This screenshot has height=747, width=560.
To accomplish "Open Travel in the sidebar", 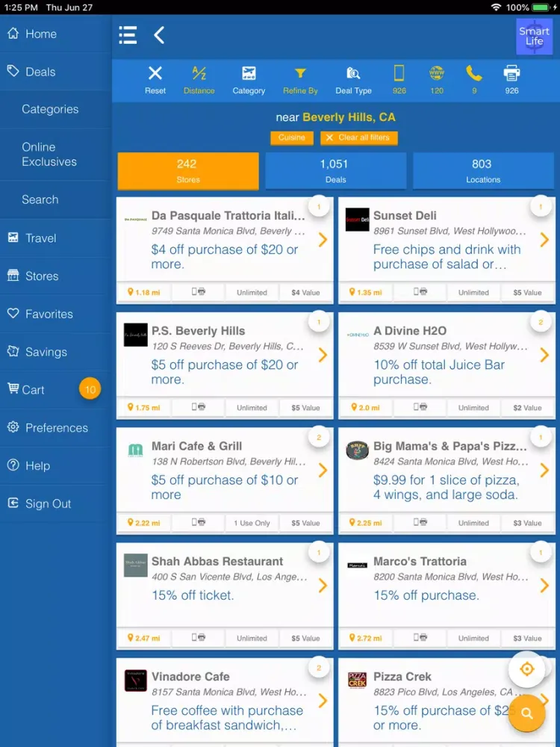I will click(56, 238).
